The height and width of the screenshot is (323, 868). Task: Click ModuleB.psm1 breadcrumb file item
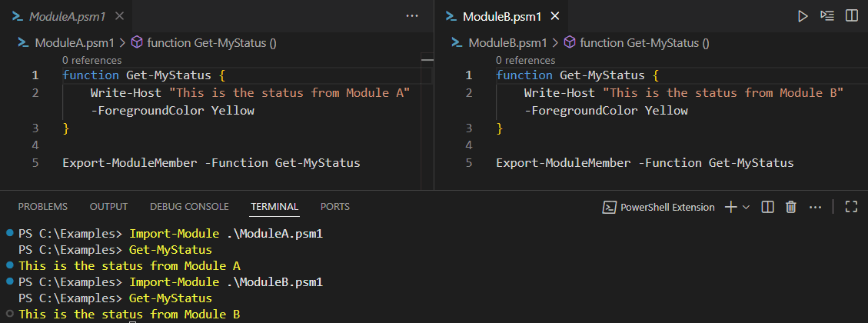508,42
